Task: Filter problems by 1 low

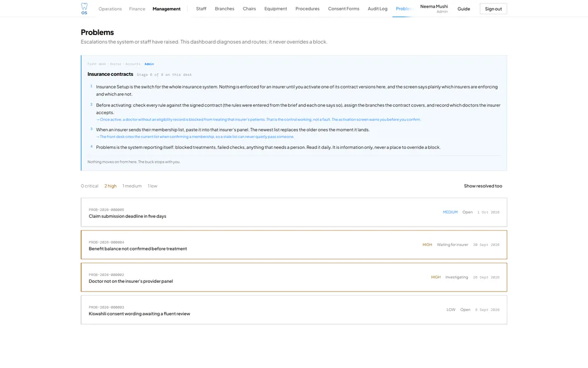Action: [x=152, y=186]
